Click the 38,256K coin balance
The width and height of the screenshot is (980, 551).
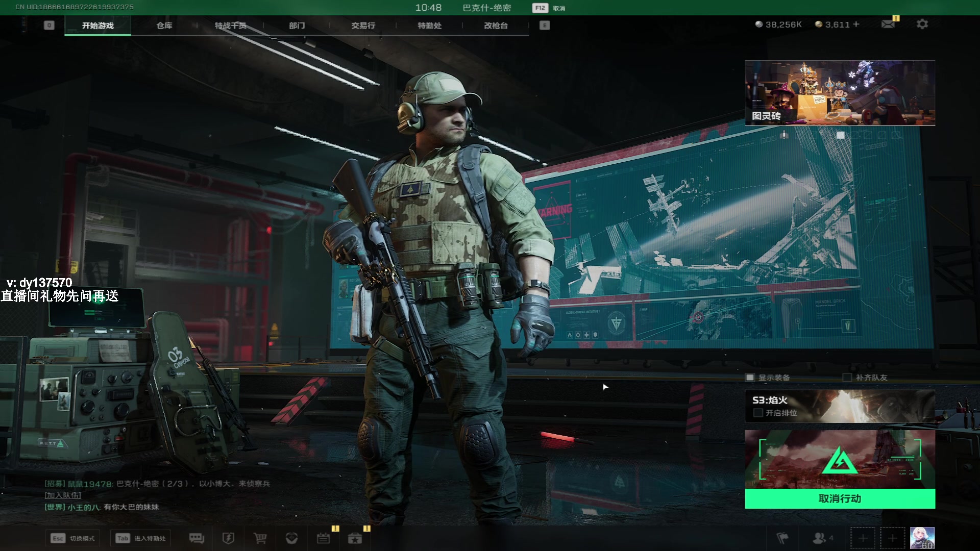coord(778,24)
